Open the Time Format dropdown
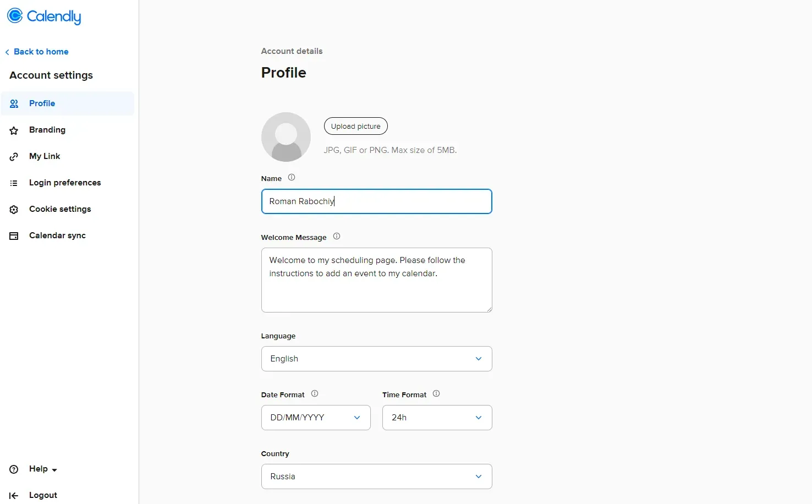The height and width of the screenshot is (504, 812). pos(437,418)
